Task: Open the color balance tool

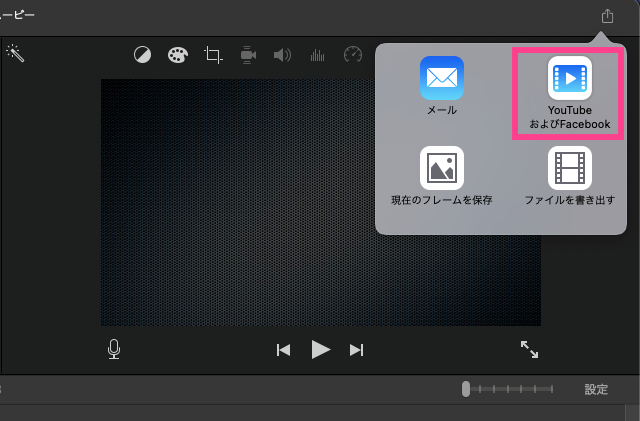Action: pyautogui.click(x=143, y=55)
